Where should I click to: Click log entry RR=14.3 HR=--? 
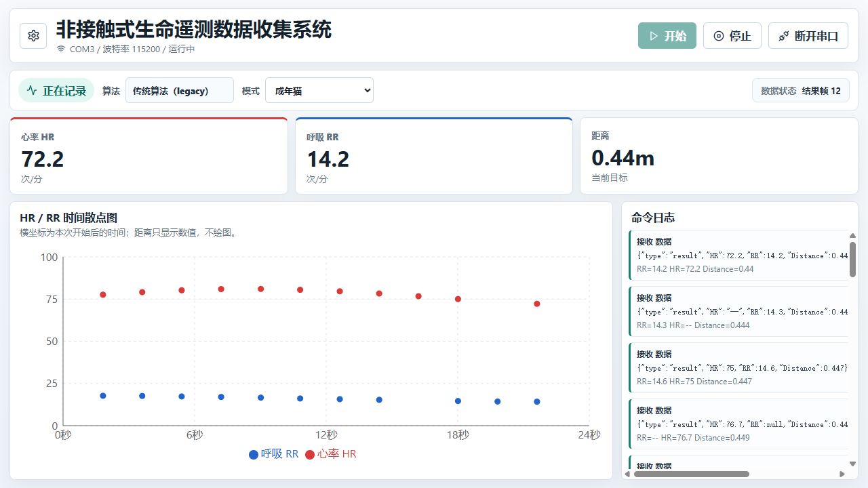point(739,311)
